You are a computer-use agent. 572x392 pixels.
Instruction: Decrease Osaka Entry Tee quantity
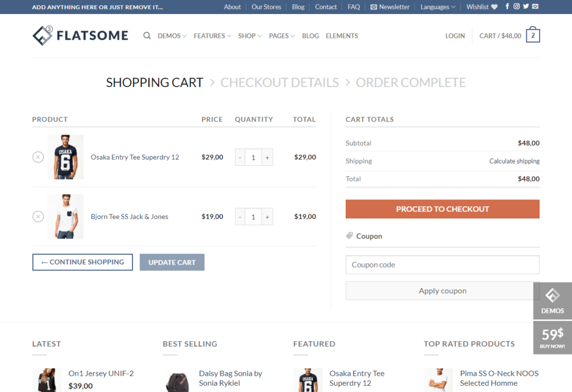click(x=240, y=157)
